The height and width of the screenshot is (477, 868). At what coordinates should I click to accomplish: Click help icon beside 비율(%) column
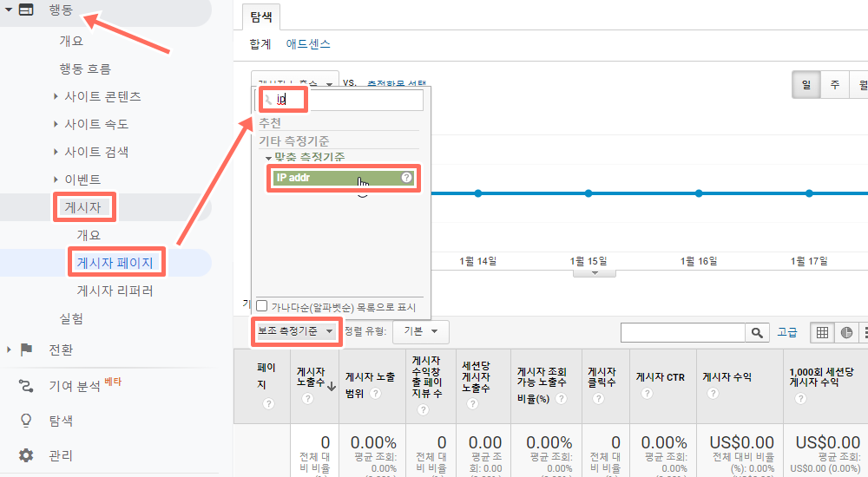click(x=562, y=398)
